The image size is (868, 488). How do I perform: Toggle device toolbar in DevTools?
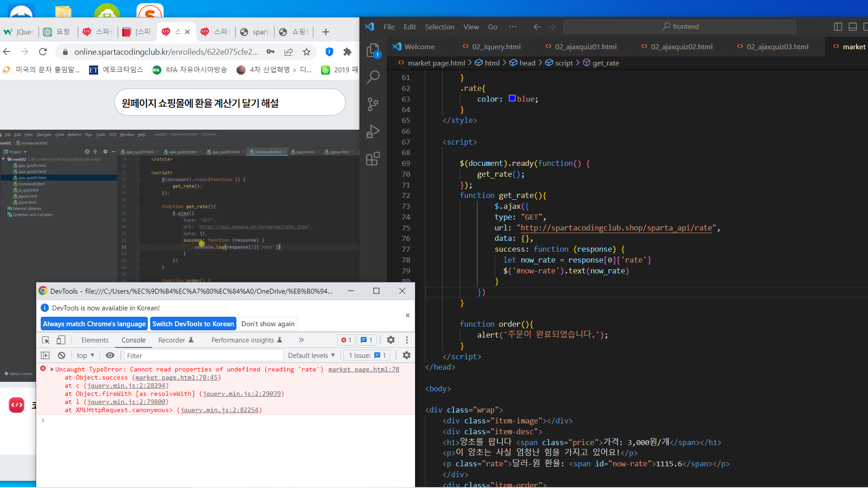click(x=61, y=340)
